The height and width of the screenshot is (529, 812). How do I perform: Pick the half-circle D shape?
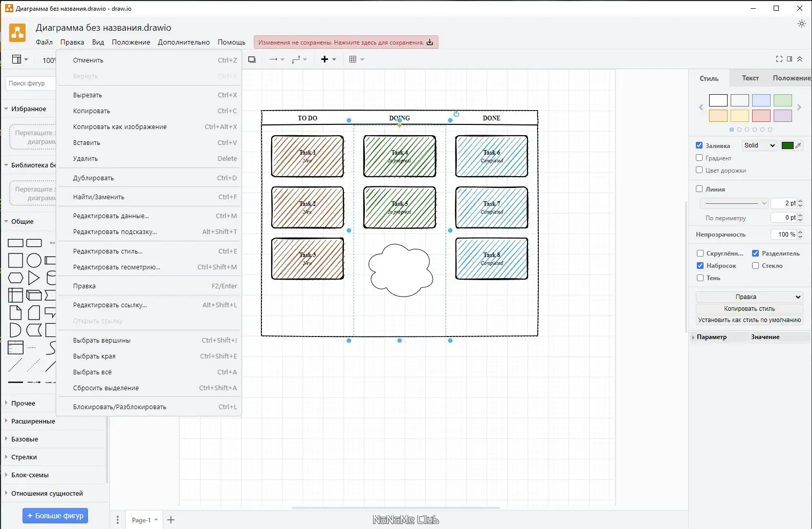tap(15, 330)
